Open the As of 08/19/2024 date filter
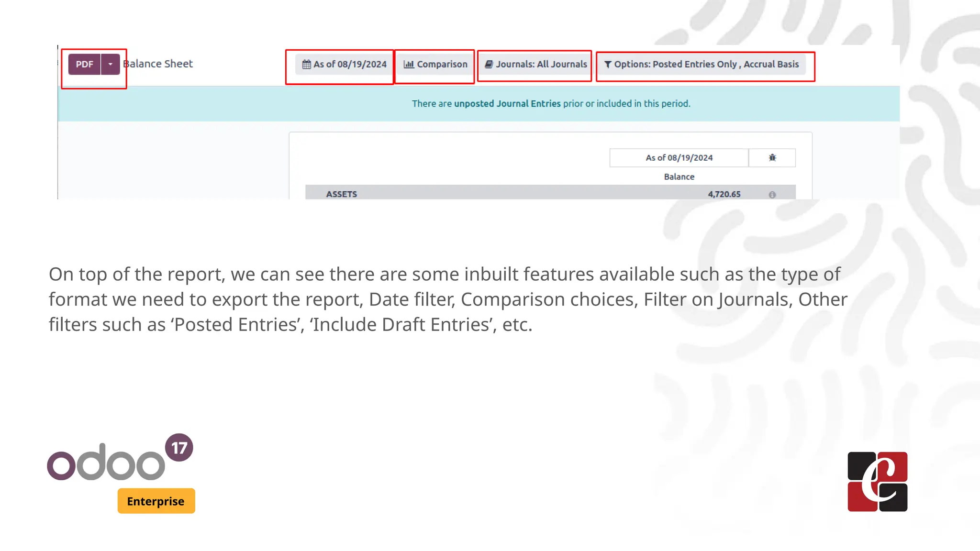 coord(345,65)
